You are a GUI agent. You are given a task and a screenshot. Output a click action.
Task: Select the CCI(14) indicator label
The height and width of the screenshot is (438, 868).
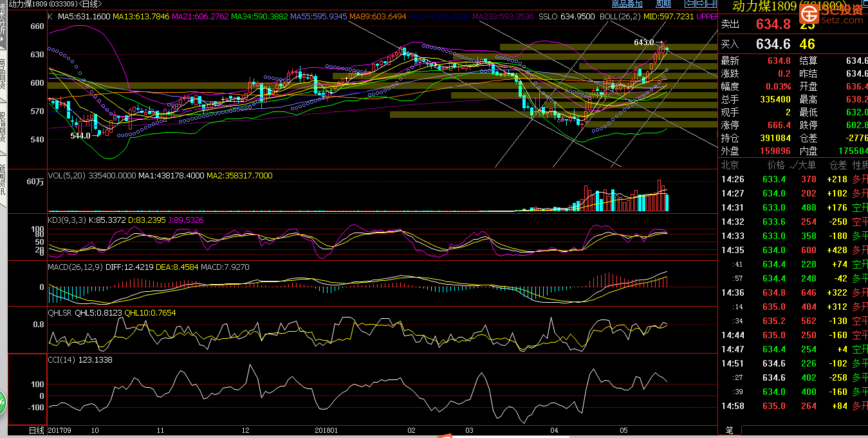click(62, 360)
